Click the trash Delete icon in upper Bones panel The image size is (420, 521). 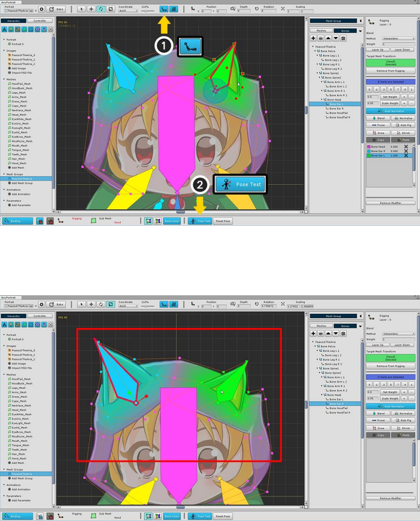[343, 38]
